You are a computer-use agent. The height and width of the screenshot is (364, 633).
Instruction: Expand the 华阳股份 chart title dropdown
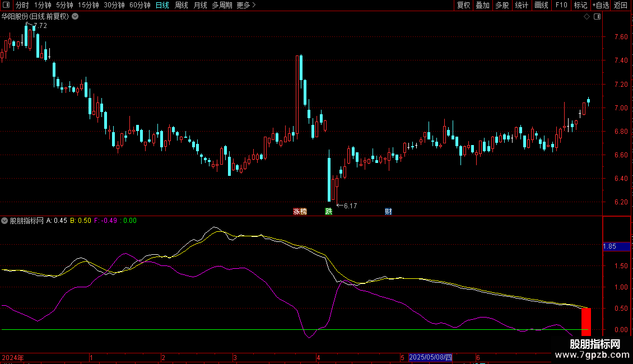click(x=75, y=17)
